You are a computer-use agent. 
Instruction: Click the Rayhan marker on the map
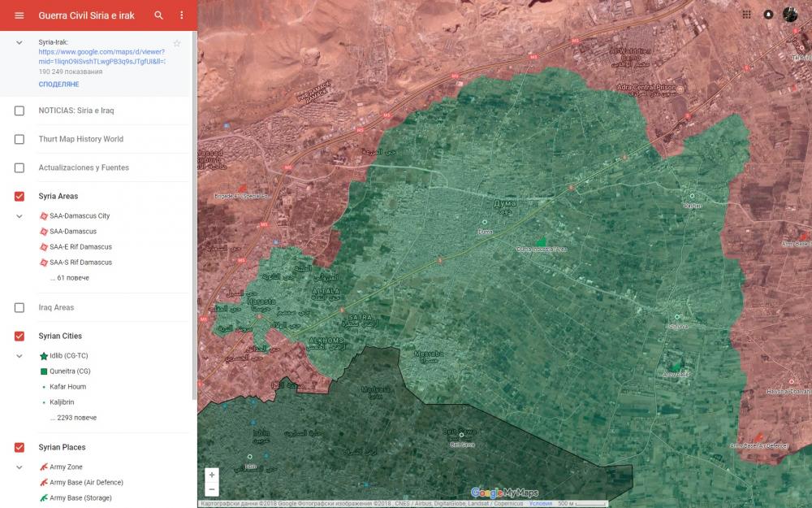click(692, 196)
